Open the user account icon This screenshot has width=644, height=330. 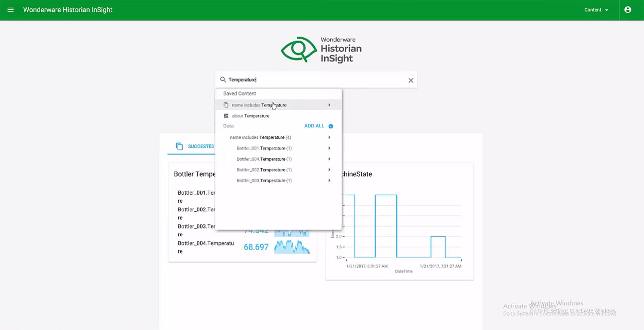(x=628, y=10)
